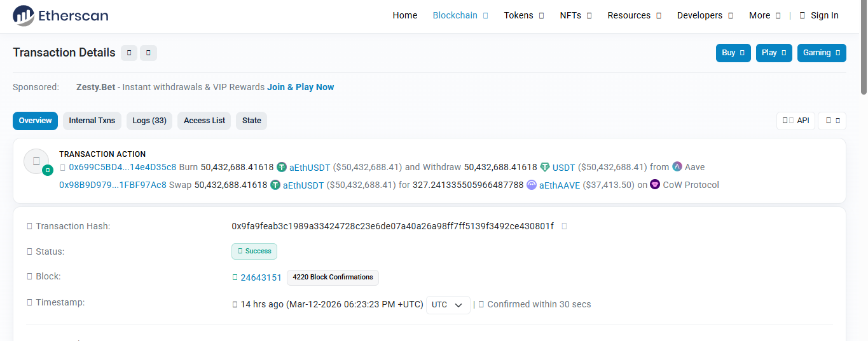Expand the More menu
The width and height of the screenshot is (868, 341).
765,15
